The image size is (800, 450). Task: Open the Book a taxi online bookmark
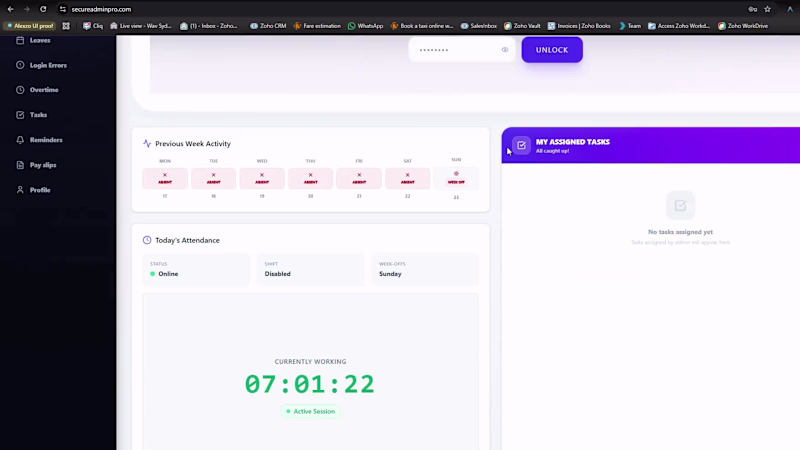(422, 26)
